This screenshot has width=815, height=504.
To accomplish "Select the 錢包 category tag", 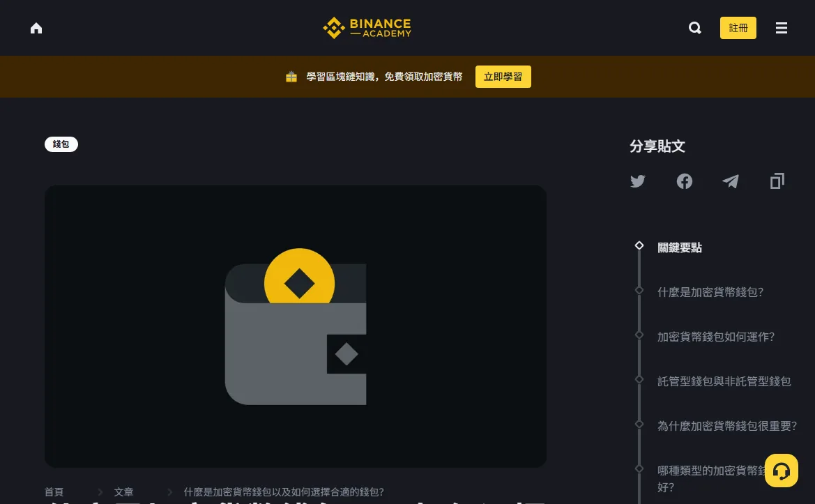I will coord(61,144).
